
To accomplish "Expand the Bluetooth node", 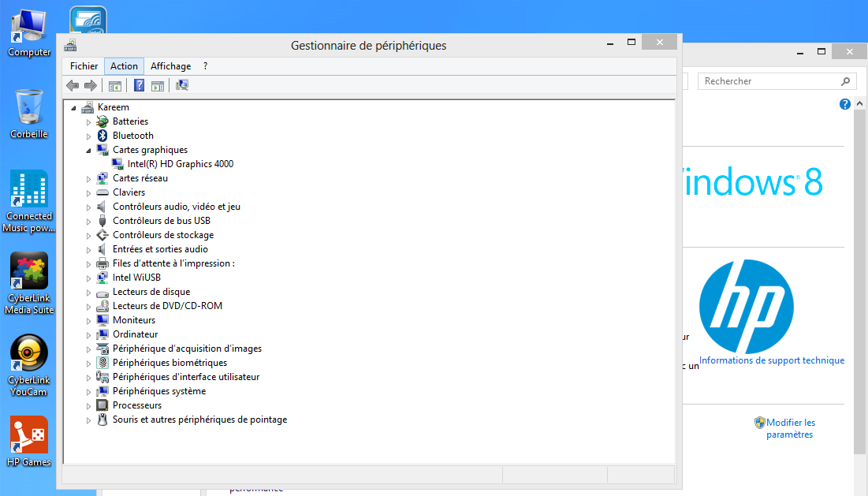I will click(x=88, y=136).
